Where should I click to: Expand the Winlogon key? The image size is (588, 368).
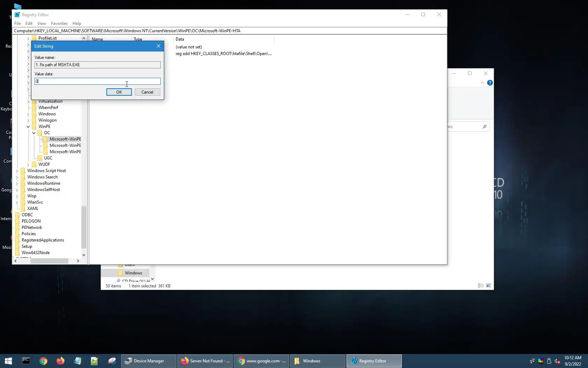pos(28,120)
